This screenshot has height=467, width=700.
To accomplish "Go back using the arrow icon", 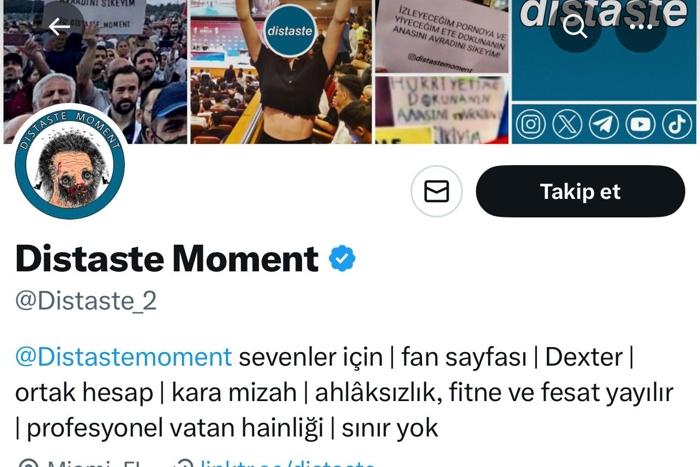I will click(x=59, y=27).
